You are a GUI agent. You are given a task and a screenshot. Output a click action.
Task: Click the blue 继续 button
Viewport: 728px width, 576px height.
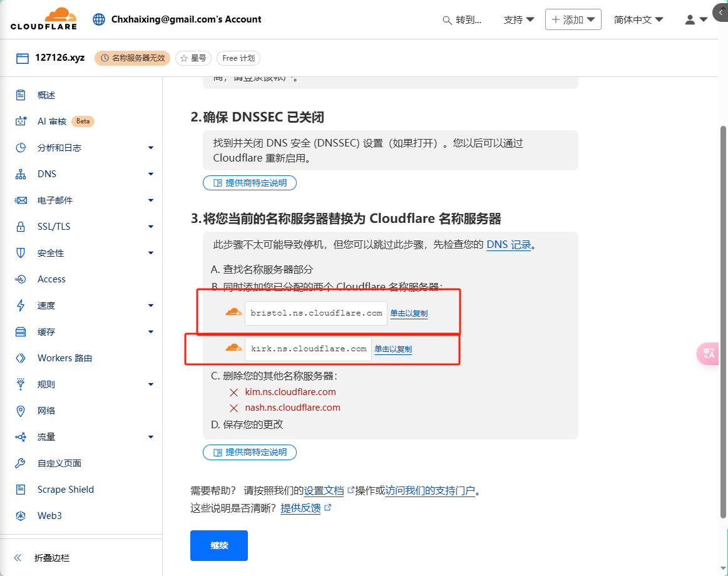219,545
